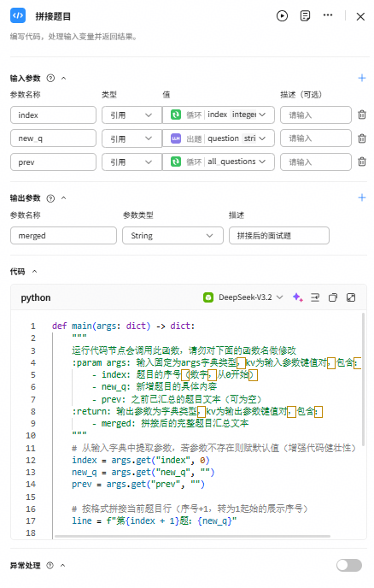Open the three-dot more options menu
Screen dimensions: 374x588
(328, 15)
